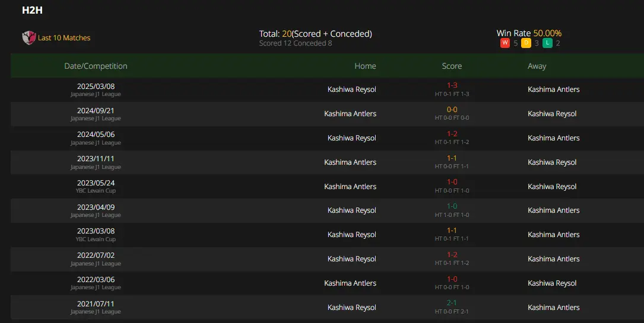Open the Last 10 Matches link

coord(64,38)
